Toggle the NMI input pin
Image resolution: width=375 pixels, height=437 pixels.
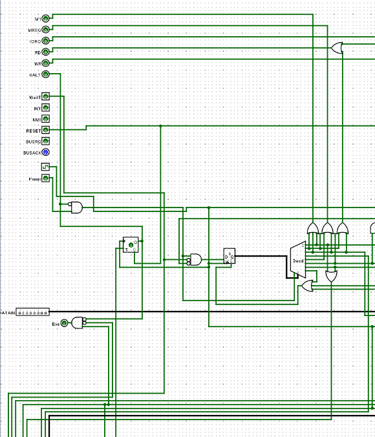click(46, 119)
